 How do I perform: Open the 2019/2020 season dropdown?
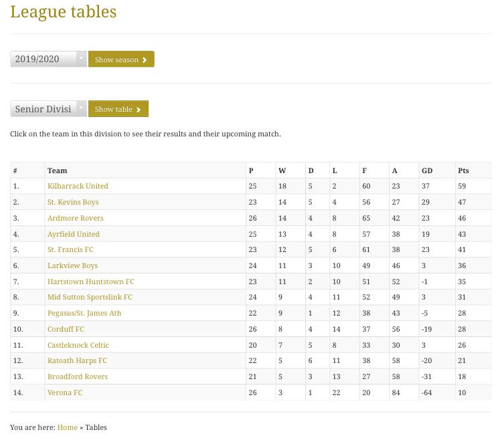[48, 59]
